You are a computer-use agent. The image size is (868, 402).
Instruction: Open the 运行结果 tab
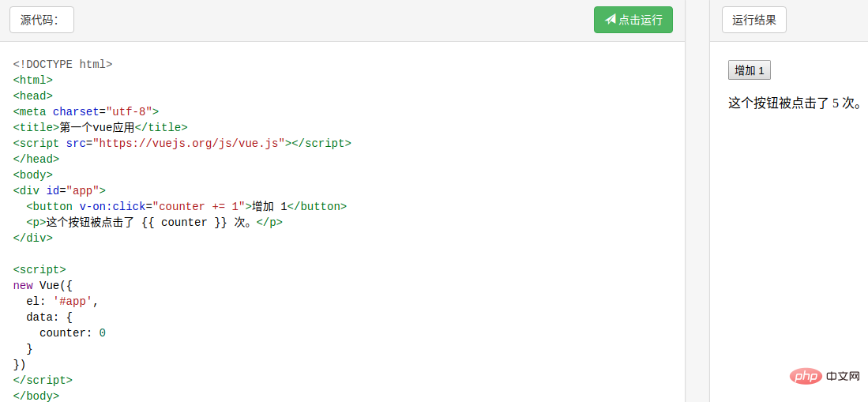coord(753,21)
